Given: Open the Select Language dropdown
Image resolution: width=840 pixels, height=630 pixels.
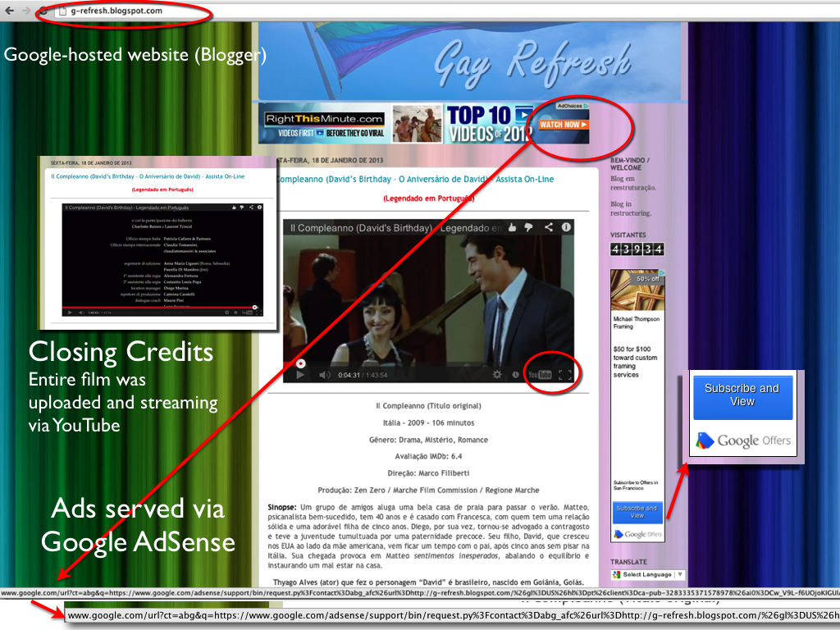Looking at the screenshot, I should [648, 575].
